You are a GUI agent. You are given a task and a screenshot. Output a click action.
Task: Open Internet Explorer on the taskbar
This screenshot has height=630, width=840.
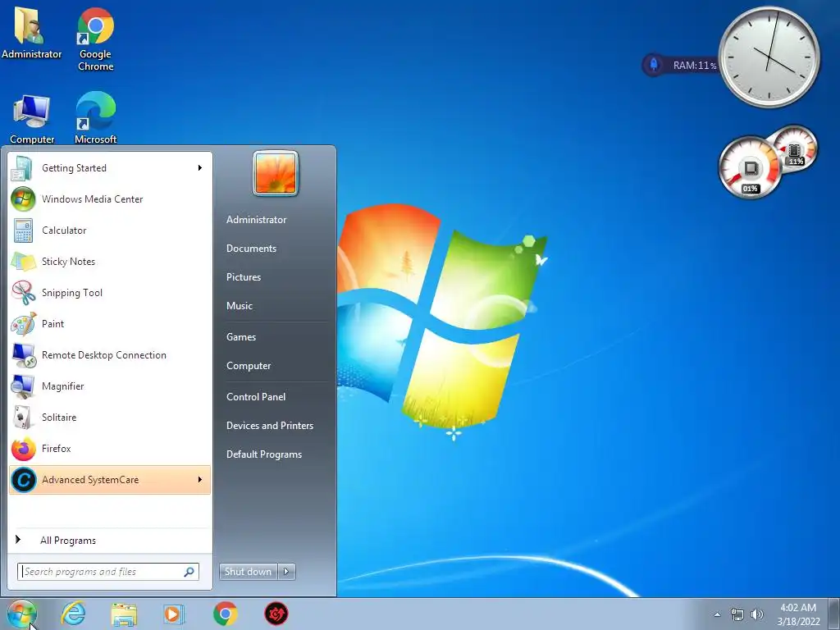[73, 614]
